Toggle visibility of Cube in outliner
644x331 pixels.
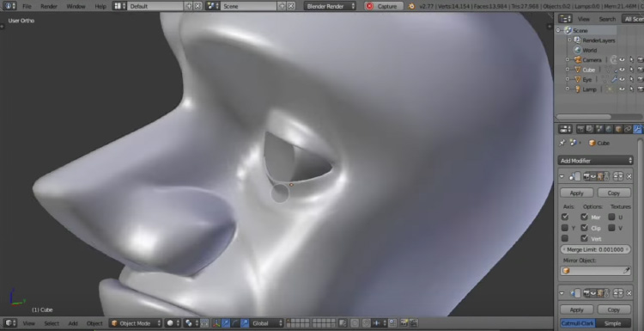[622, 70]
